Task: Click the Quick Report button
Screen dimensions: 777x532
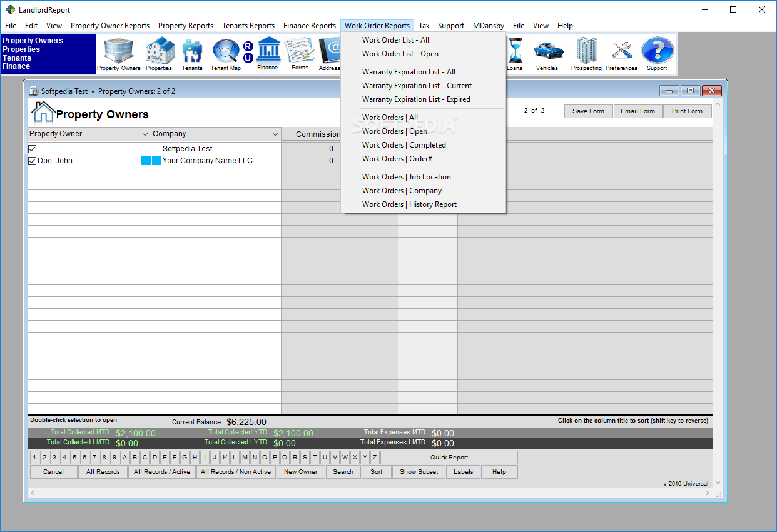Action: (x=449, y=458)
